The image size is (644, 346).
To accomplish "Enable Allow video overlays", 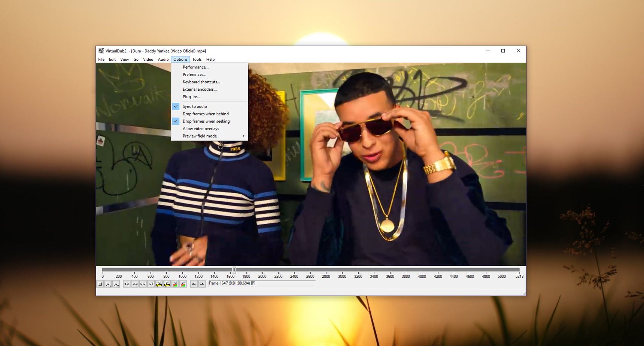I will click(210, 129).
